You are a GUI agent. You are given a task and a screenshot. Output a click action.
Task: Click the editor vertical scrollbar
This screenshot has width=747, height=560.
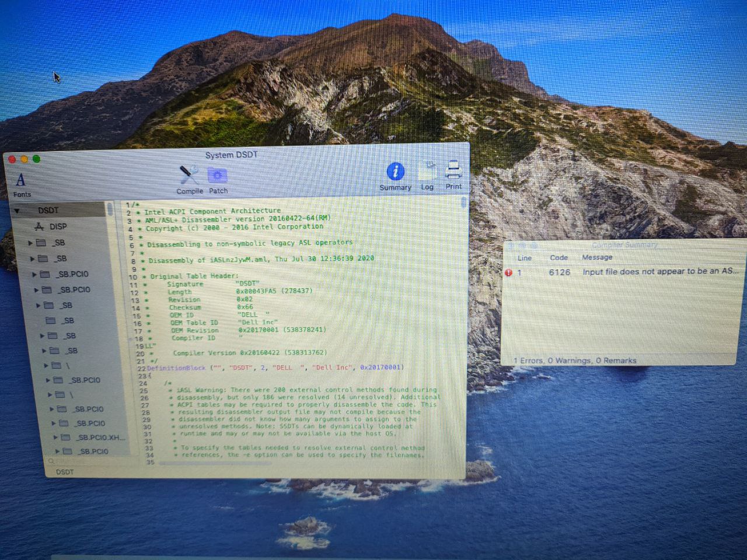point(464,202)
